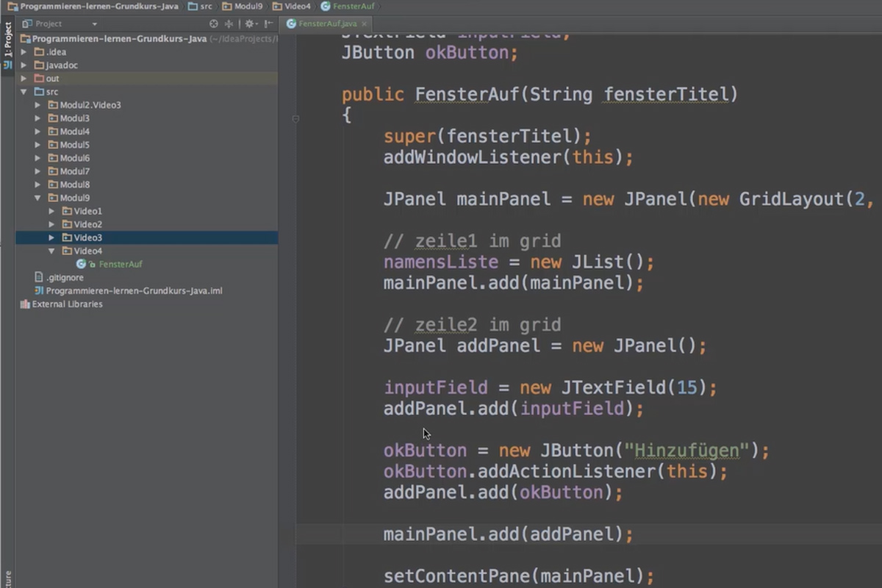
Task: Click the Scroll from Source target icon
Action: click(x=214, y=24)
